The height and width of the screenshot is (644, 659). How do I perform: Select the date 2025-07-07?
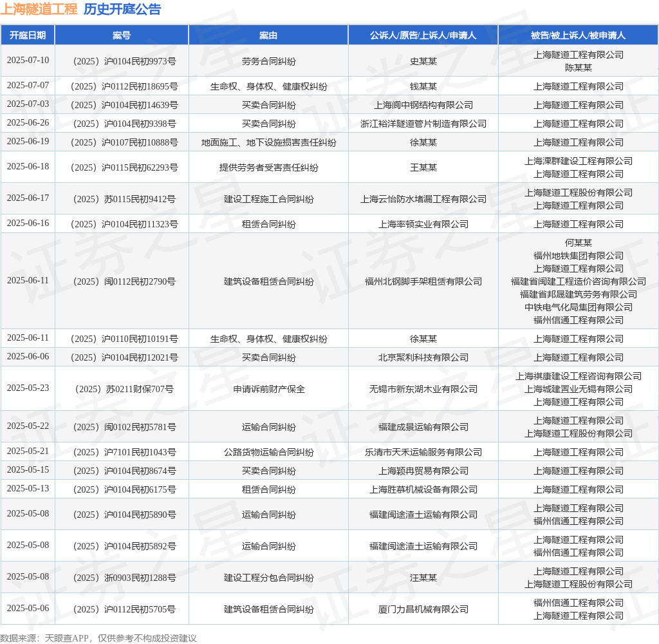click(28, 86)
